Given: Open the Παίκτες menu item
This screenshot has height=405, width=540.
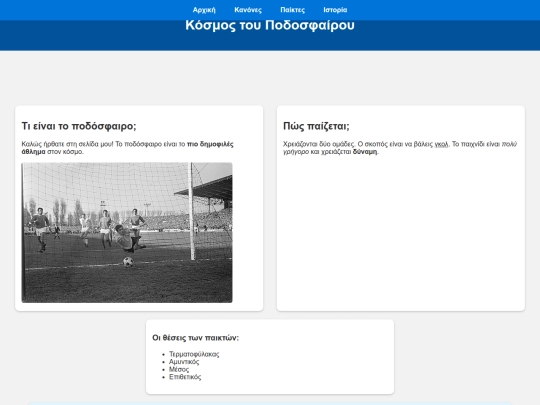Looking at the screenshot, I should tap(292, 10).
